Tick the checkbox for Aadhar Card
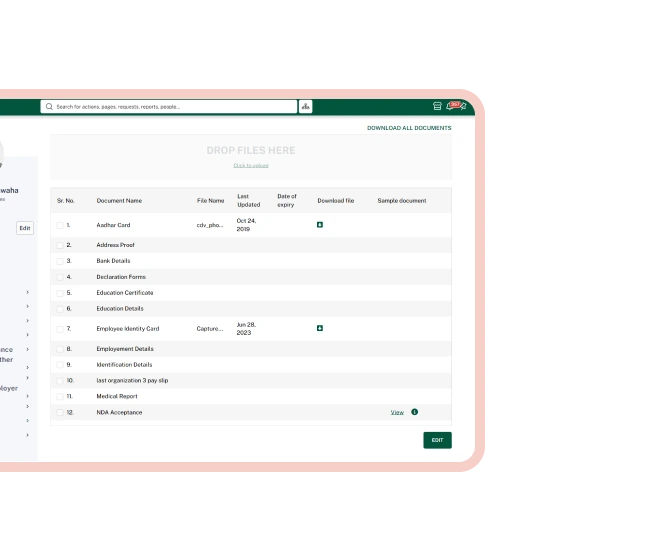The height and width of the screenshot is (560, 658). [60, 226]
